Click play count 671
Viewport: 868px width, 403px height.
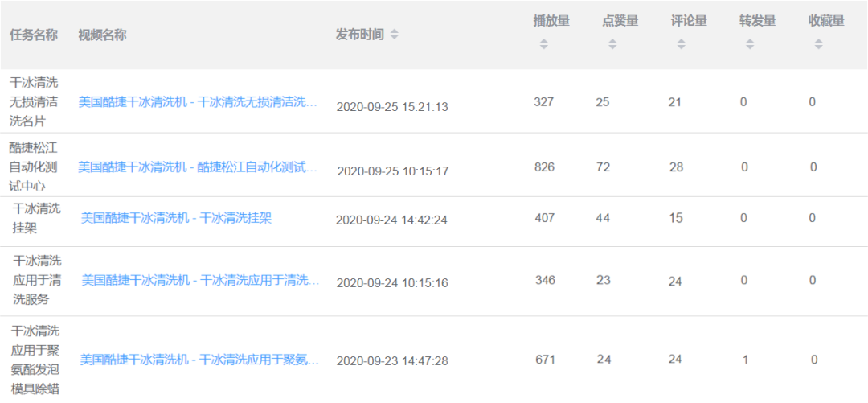[x=545, y=360]
